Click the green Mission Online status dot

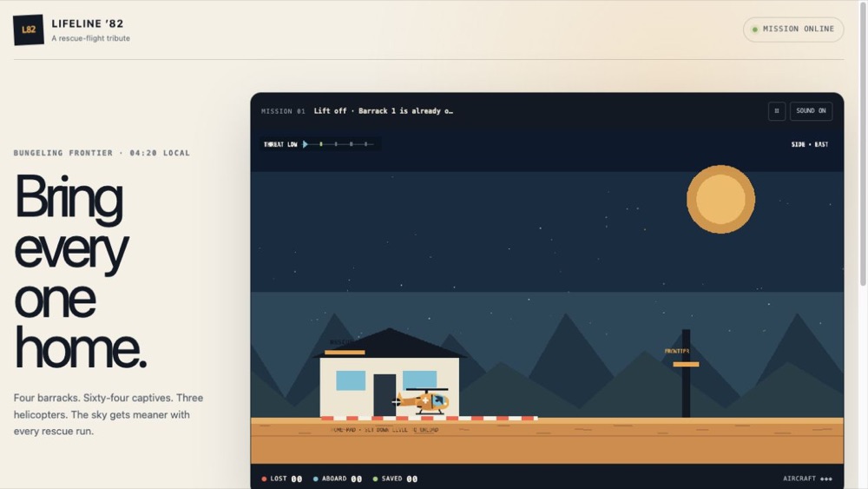click(x=754, y=30)
